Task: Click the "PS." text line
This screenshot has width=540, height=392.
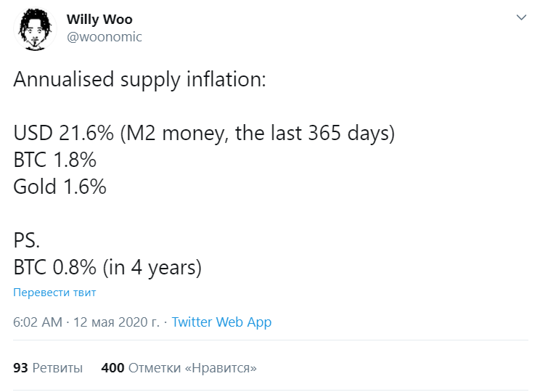Action: 27,240
